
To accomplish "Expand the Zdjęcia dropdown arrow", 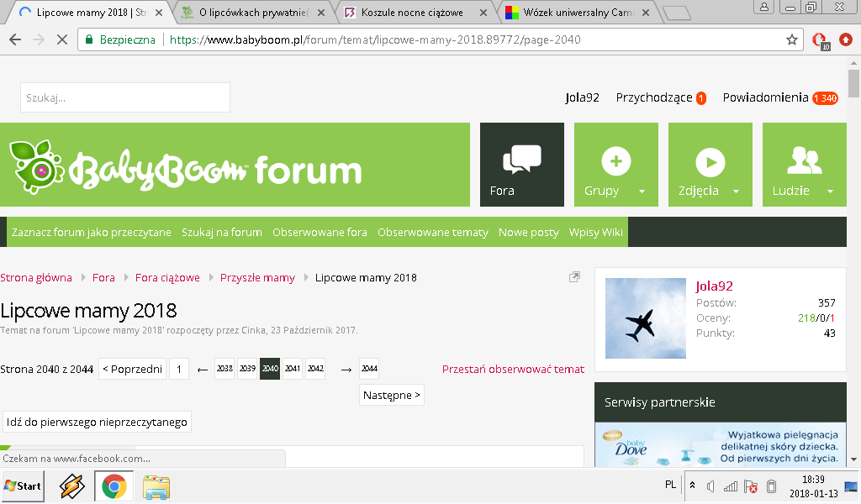I will 737,192.
